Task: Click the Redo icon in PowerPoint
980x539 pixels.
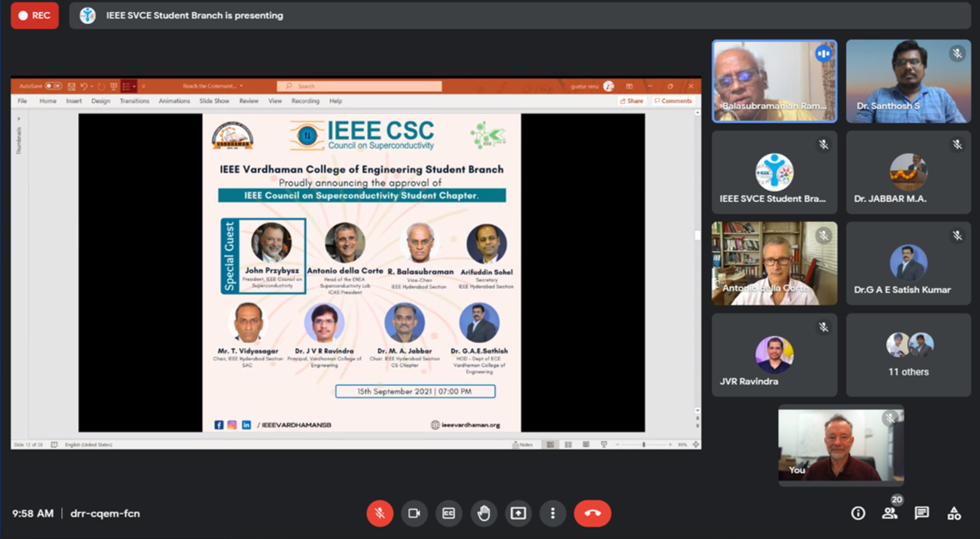Action: tap(101, 86)
